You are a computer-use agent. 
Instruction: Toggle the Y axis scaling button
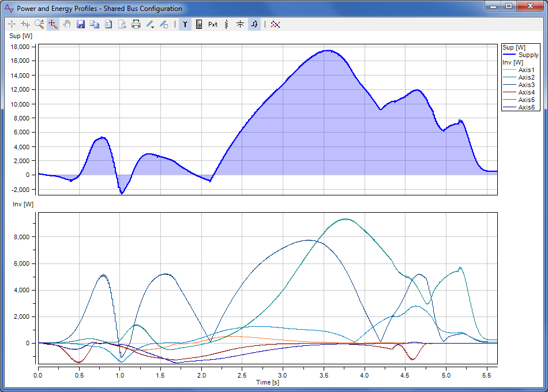tap(185, 24)
